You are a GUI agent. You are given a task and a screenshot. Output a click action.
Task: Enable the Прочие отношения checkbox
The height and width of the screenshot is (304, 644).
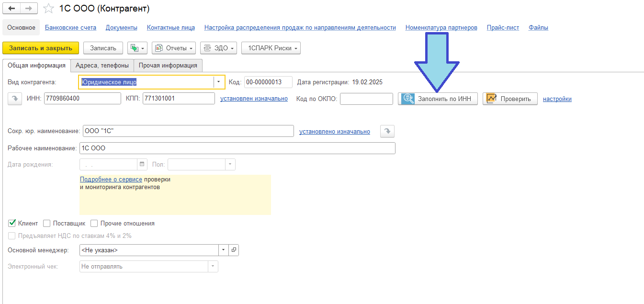coord(94,223)
